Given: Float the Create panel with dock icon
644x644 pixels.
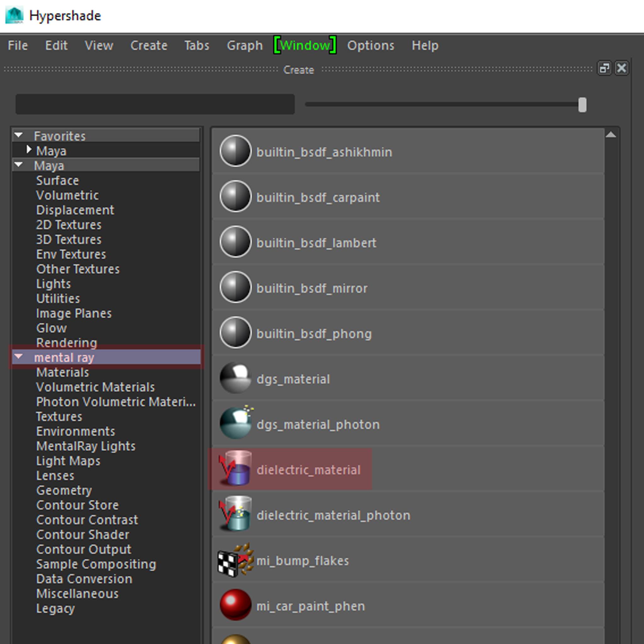Looking at the screenshot, I should 604,69.
